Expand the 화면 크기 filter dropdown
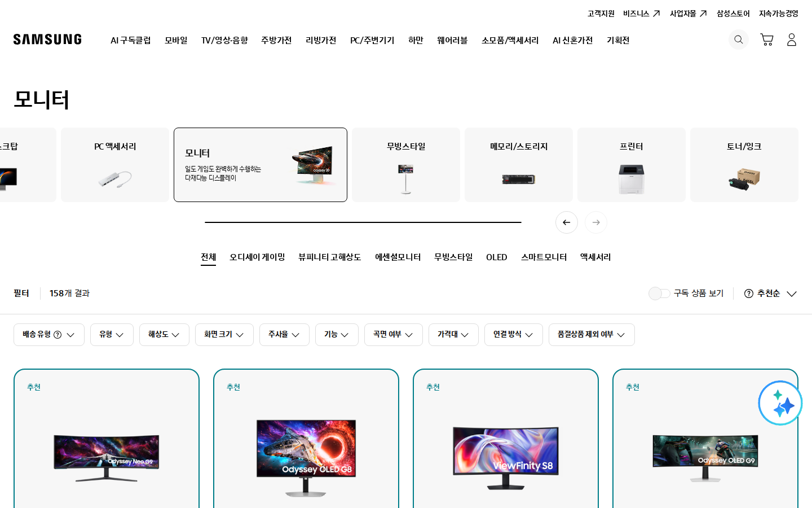The image size is (812, 508). pyautogui.click(x=224, y=335)
